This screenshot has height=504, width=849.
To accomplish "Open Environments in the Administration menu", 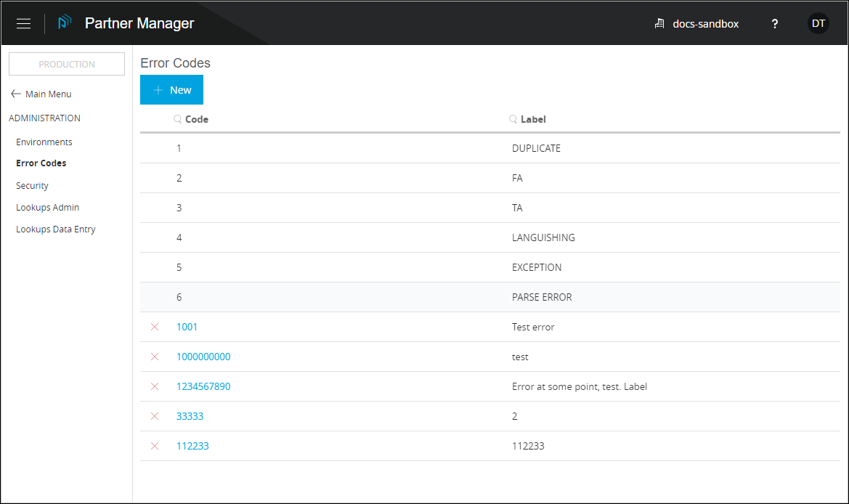I will click(x=44, y=142).
